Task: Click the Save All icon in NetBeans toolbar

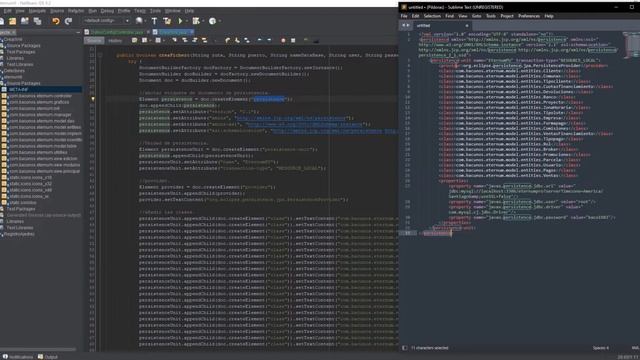Action: pos(38,21)
